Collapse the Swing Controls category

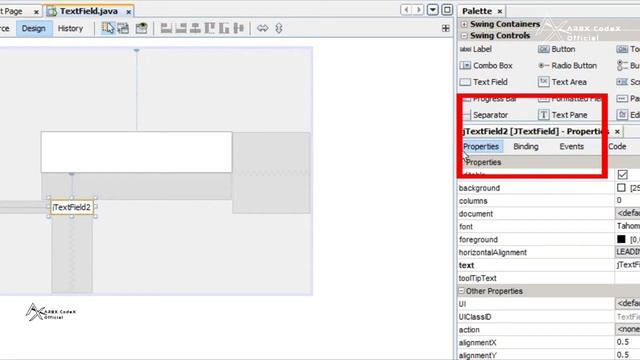(464, 36)
